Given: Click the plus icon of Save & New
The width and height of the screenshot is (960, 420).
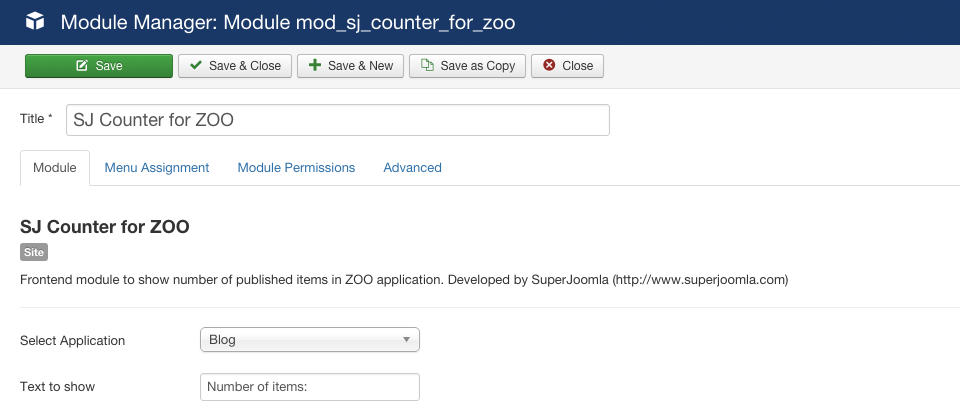Looking at the screenshot, I should 315,66.
